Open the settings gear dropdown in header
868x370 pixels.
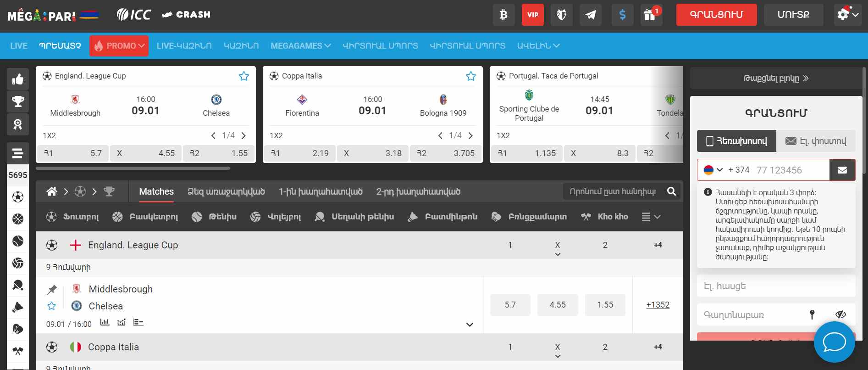point(847,15)
